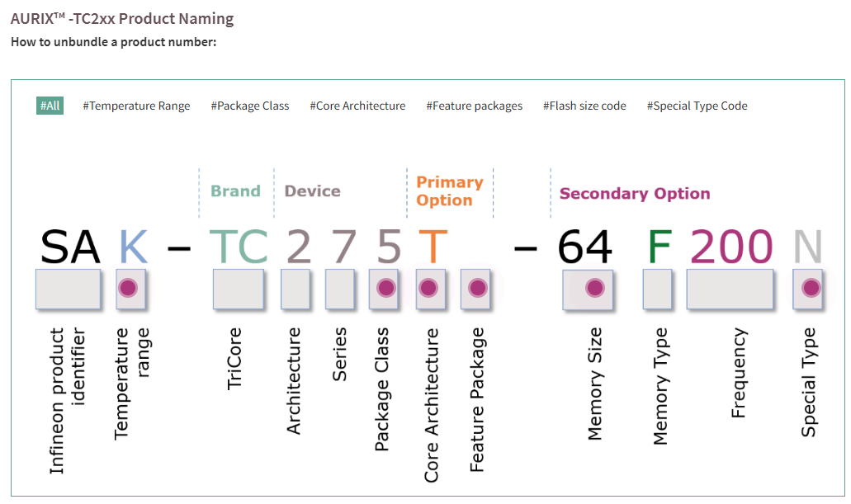
Task: Click the Memory Type box under F
Action: tap(657, 289)
